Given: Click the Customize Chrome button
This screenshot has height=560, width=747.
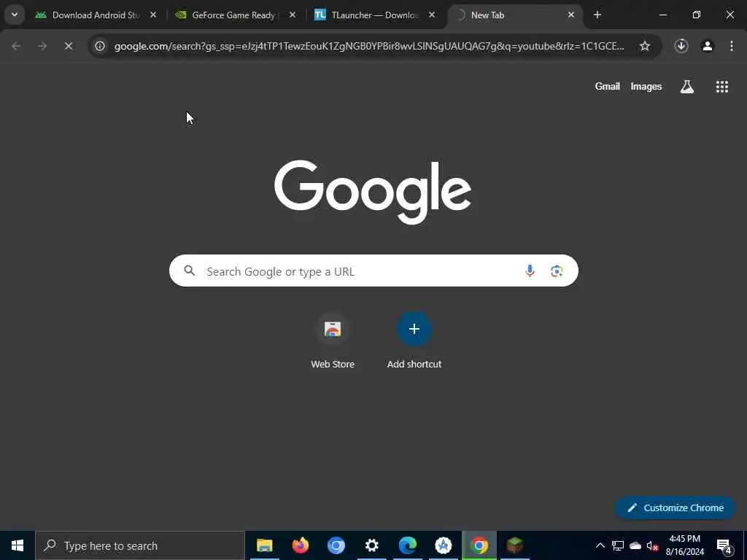Looking at the screenshot, I should point(676,507).
